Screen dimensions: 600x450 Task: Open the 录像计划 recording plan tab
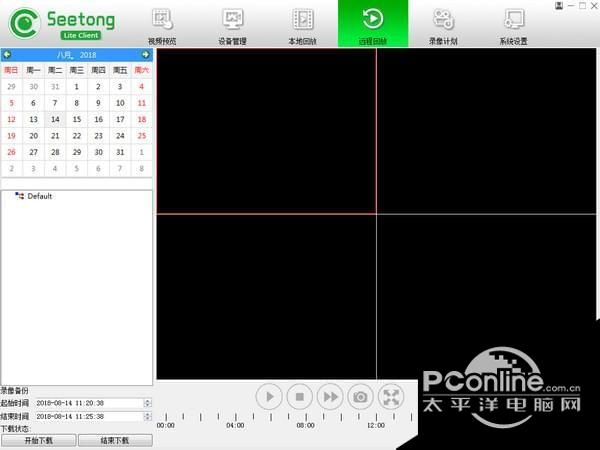443,24
